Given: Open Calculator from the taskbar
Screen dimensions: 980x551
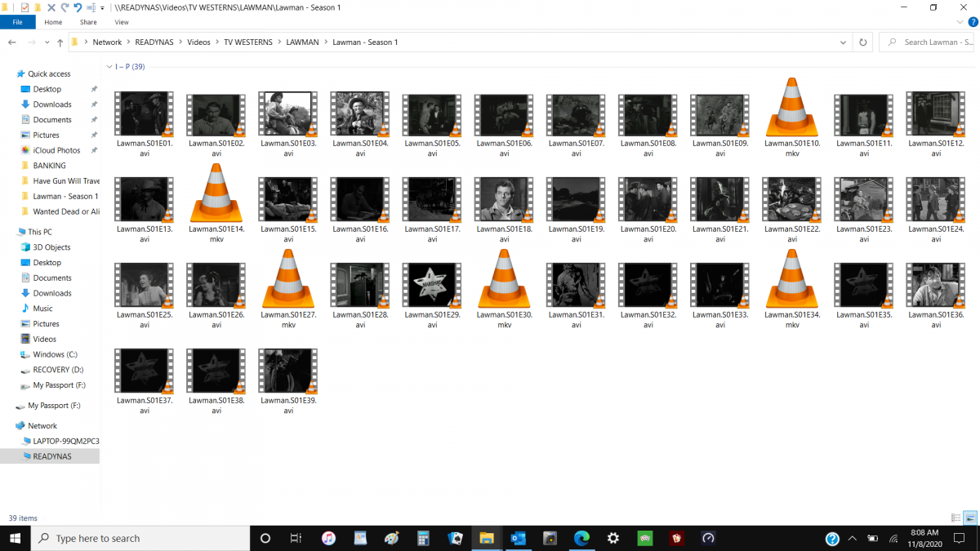Looking at the screenshot, I should [x=423, y=539].
